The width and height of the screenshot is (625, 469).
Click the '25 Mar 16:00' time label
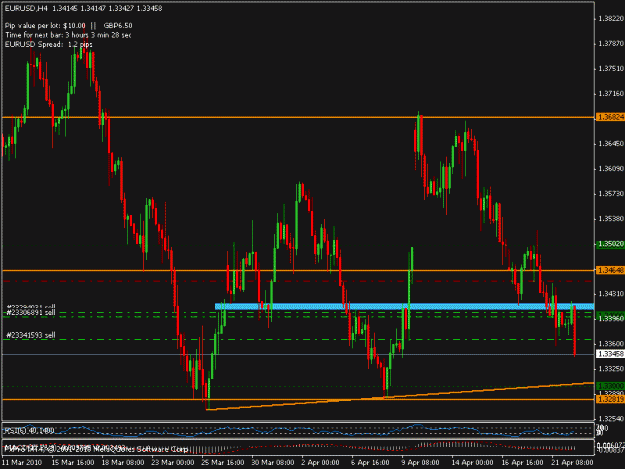click(222, 462)
